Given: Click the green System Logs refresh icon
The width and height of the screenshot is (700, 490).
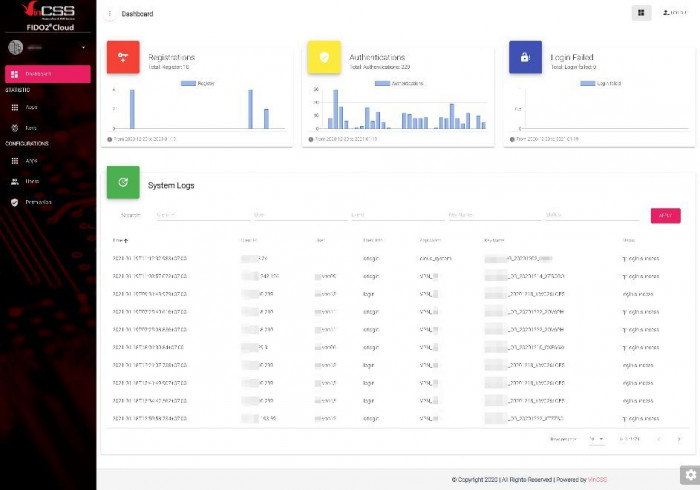Looking at the screenshot, I should pos(123,182).
